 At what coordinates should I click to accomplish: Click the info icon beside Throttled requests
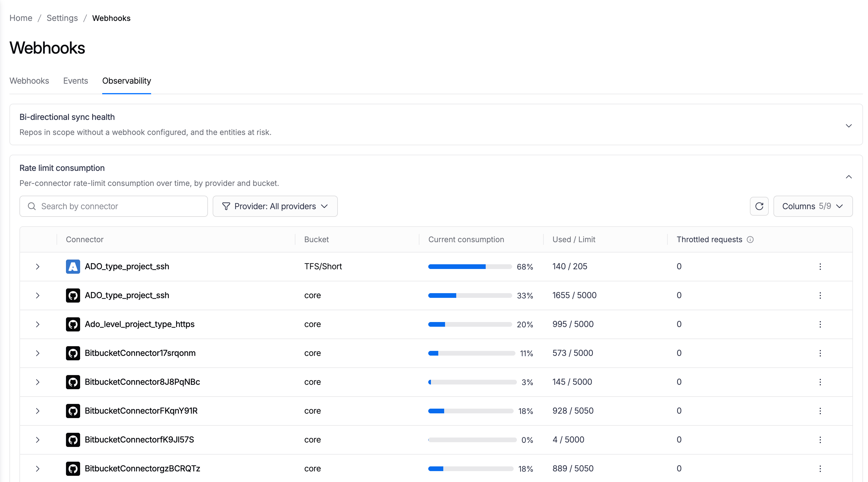pyautogui.click(x=750, y=239)
